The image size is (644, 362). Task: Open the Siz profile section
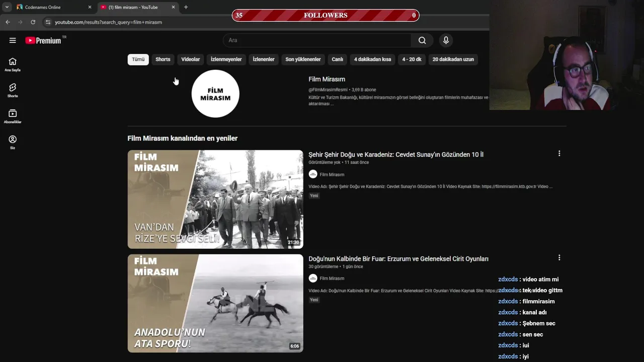pyautogui.click(x=13, y=142)
